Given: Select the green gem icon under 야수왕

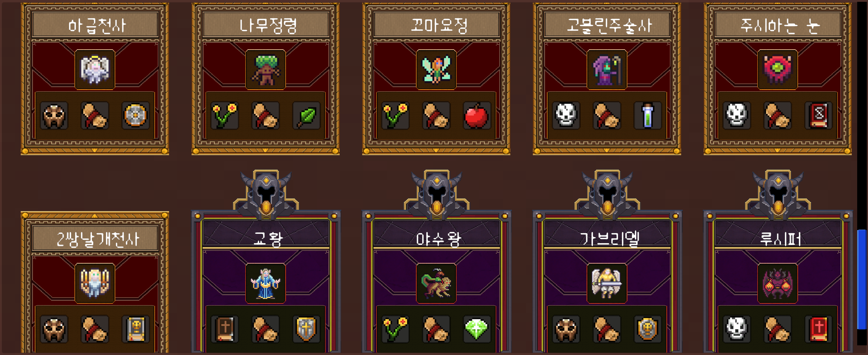Looking at the screenshot, I should (477, 329).
